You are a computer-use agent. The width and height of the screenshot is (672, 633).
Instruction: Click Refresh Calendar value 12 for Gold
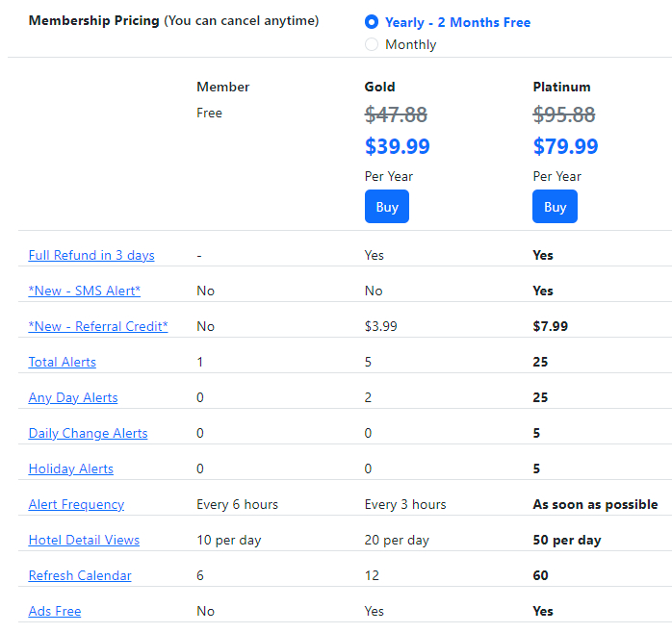372,575
